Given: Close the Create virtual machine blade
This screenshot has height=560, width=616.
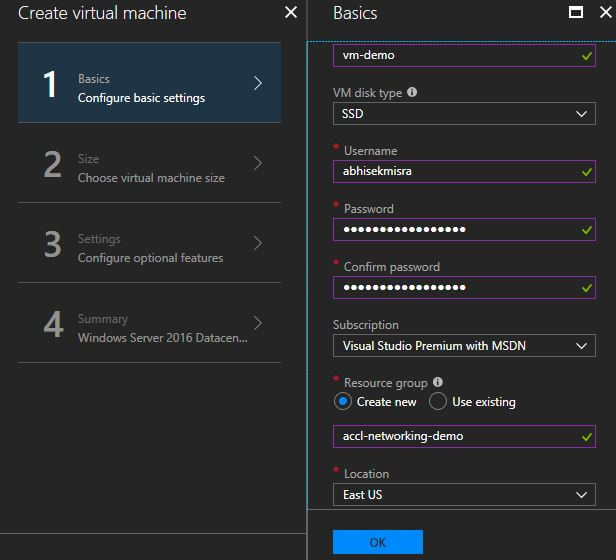Looking at the screenshot, I should coord(291,12).
